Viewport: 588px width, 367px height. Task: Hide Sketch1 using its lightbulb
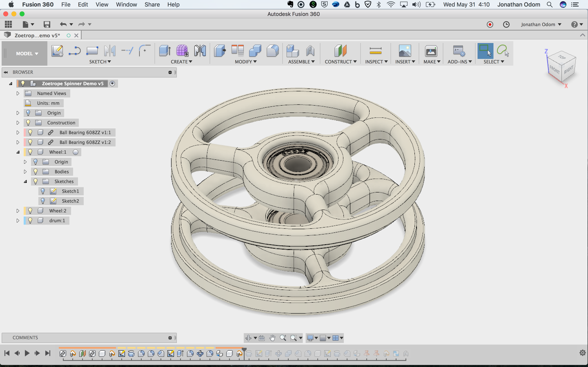(x=43, y=191)
